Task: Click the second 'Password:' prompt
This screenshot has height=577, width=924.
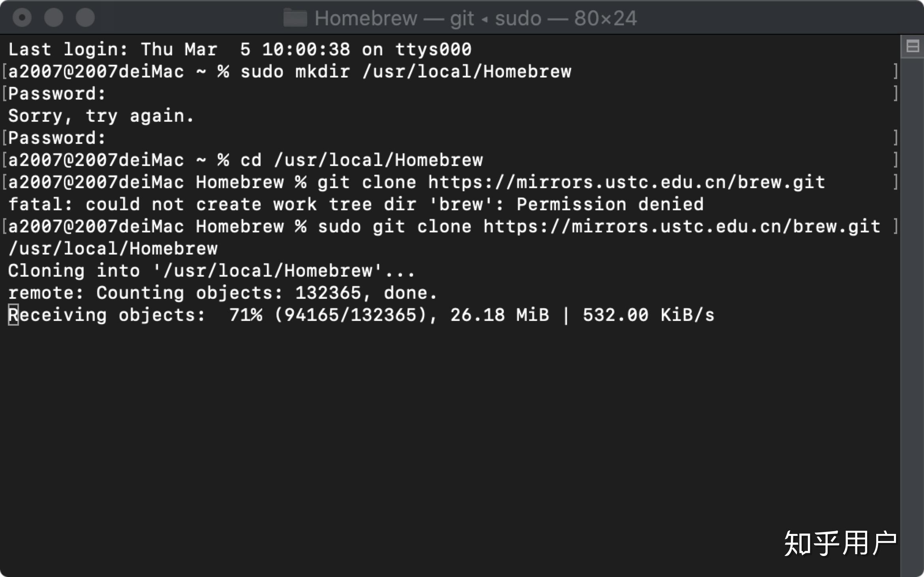Action: pos(57,138)
